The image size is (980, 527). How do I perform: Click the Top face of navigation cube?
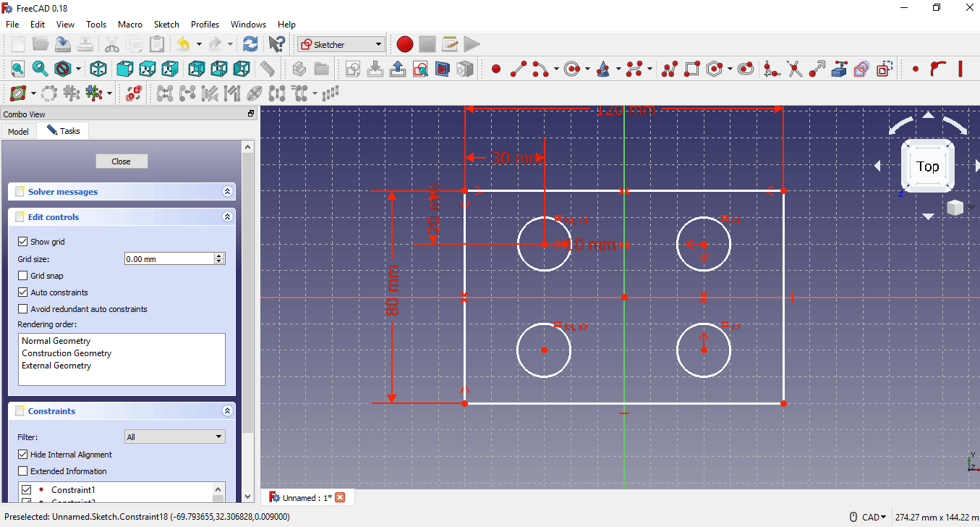click(x=928, y=166)
